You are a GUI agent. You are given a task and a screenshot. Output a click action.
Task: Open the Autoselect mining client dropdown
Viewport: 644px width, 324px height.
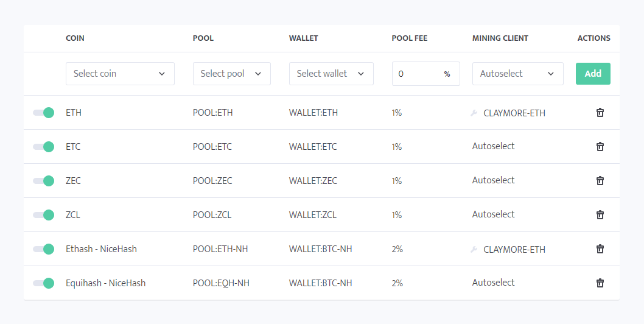click(x=517, y=74)
